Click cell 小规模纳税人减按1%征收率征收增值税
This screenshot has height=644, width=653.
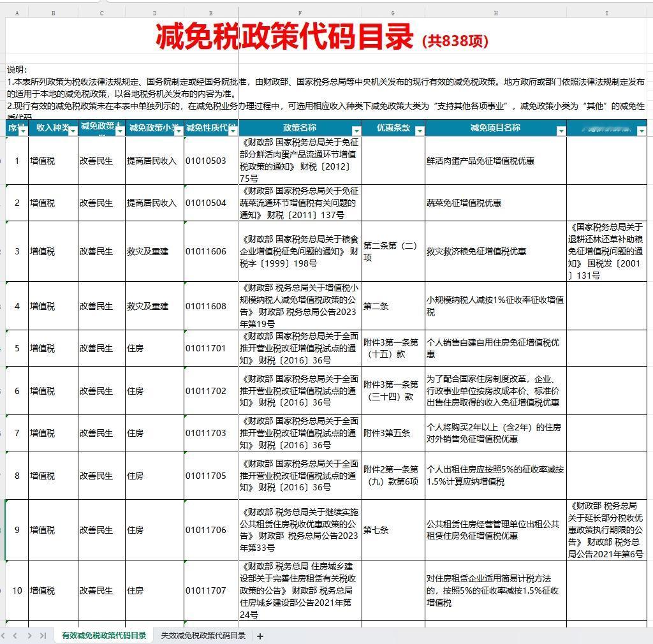click(x=495, y=306)
